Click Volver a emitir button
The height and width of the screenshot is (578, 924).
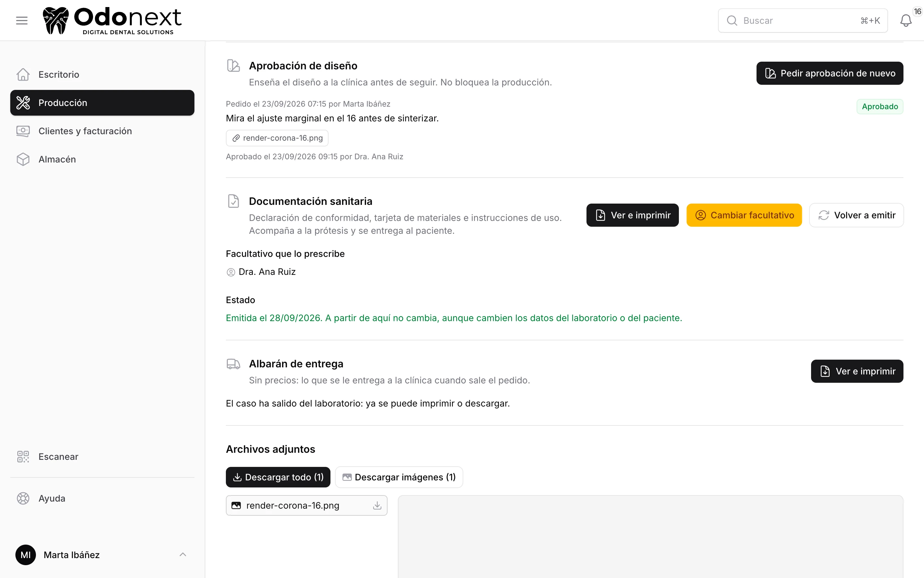(x=856, y=215)
